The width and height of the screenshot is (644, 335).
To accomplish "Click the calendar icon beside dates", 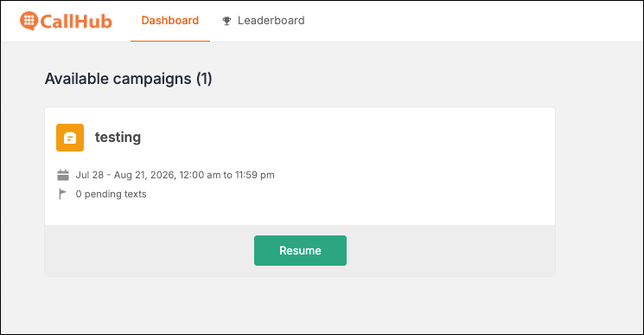I will point(63,175).
